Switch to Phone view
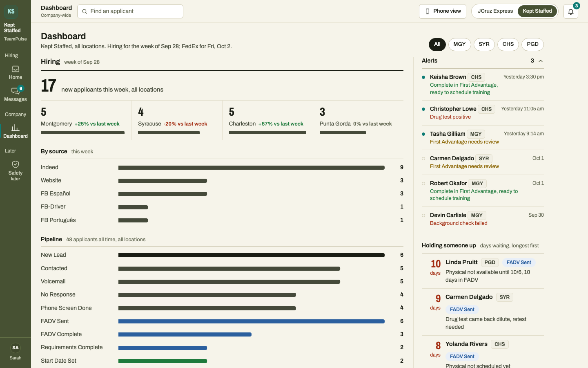 point(443,11)
